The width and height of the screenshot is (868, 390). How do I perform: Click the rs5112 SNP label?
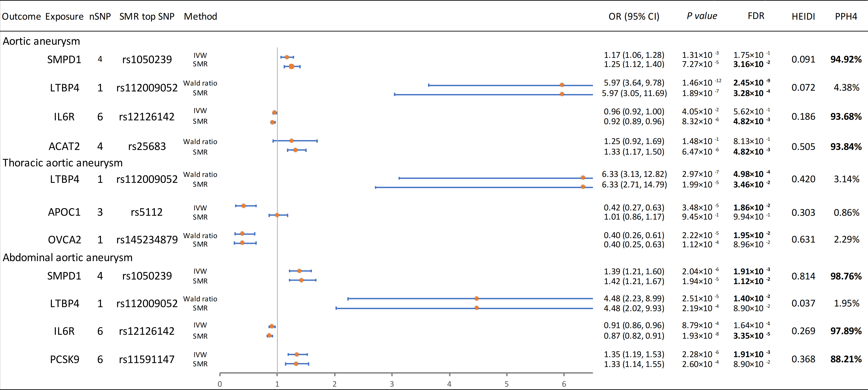pyautogui.click(x=147, y=212)
